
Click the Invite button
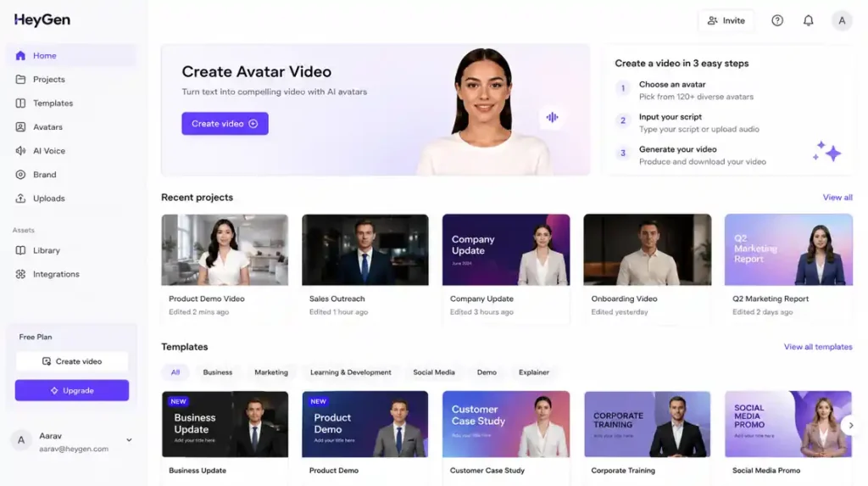(x=726, y=20)
